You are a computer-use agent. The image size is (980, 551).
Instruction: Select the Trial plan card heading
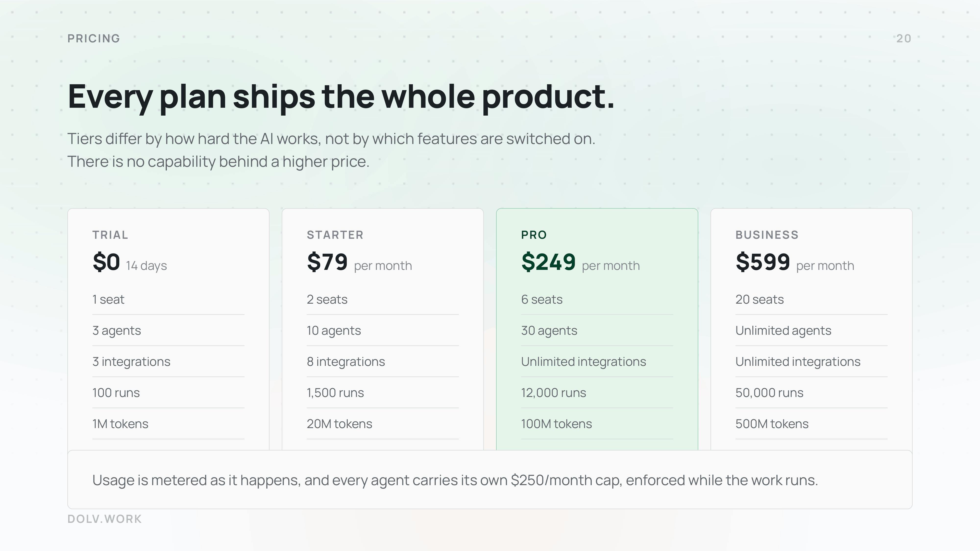(x=110, y=235)
